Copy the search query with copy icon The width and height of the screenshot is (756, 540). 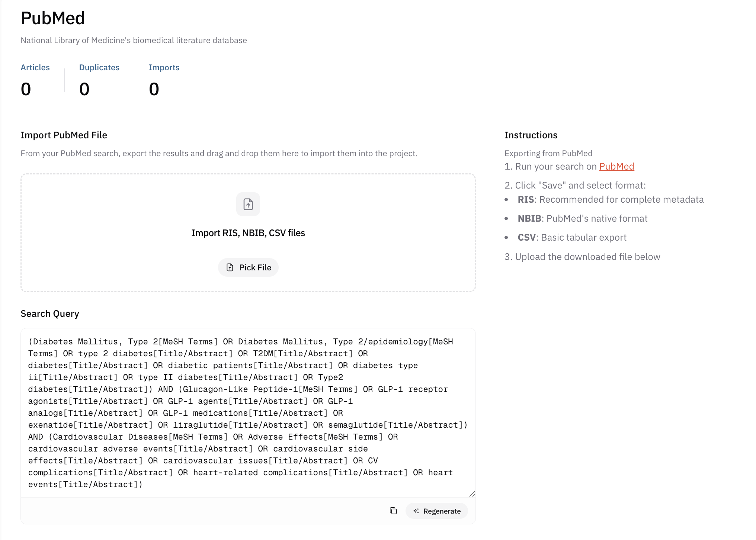393,511
